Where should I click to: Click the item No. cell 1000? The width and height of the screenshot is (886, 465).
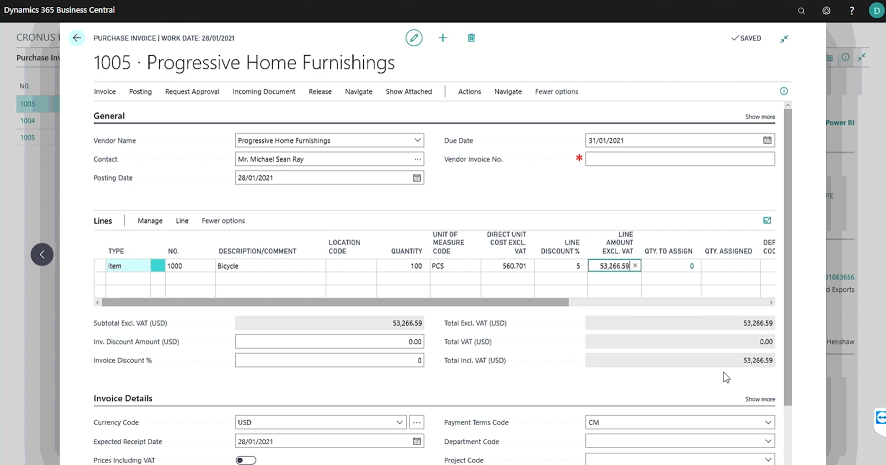(x=190, y=266)
